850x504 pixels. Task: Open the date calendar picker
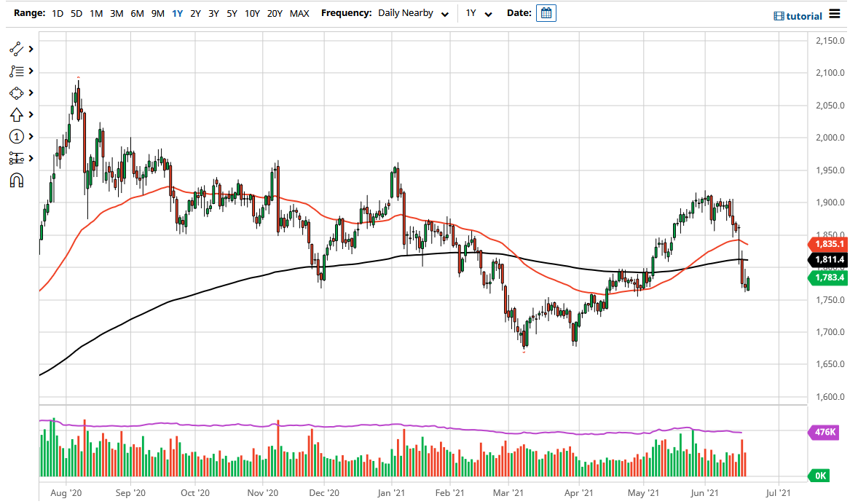(546, 13)
